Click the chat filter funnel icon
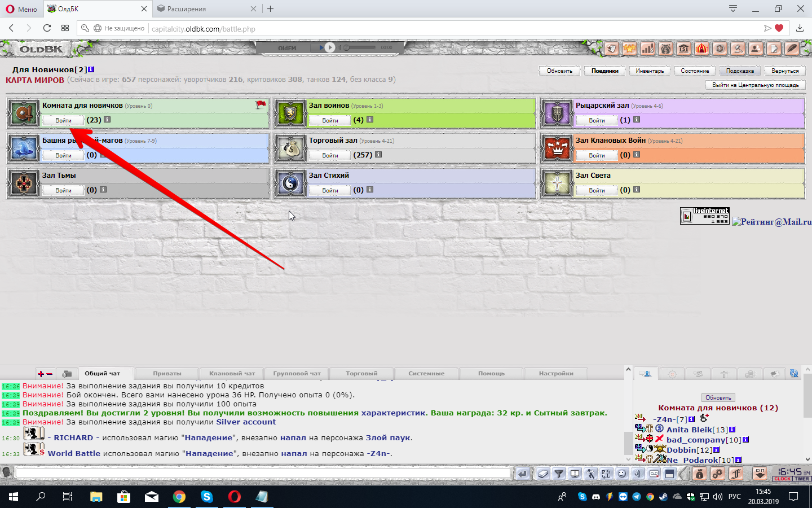Screen dimensions: 812x508 click(559, 474)
